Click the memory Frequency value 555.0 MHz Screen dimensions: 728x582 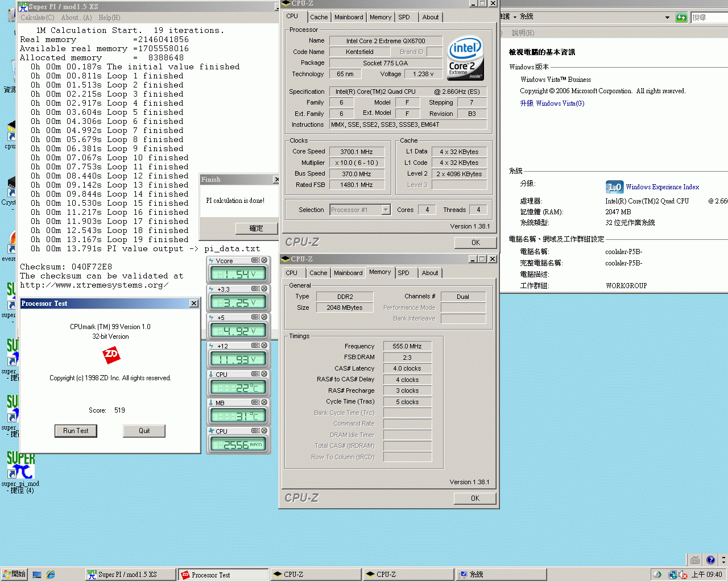click(407, 346)
